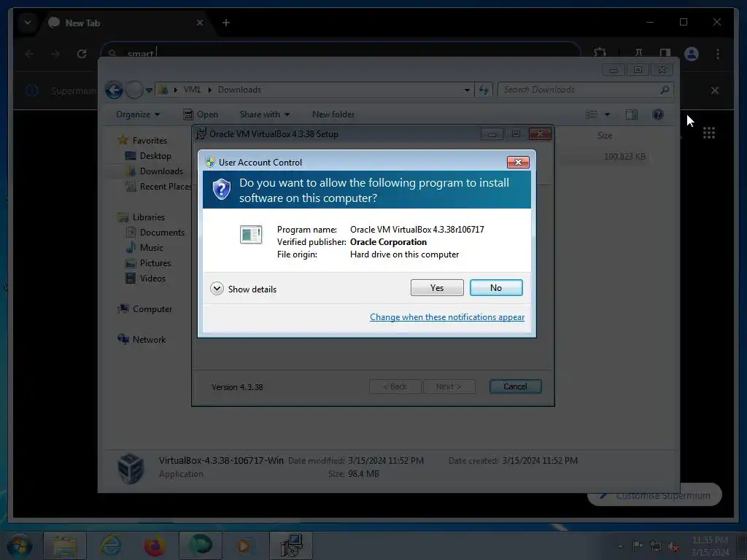Open address bar history dropdown in Explorer

pyautogui.click(x=467, y=90)
